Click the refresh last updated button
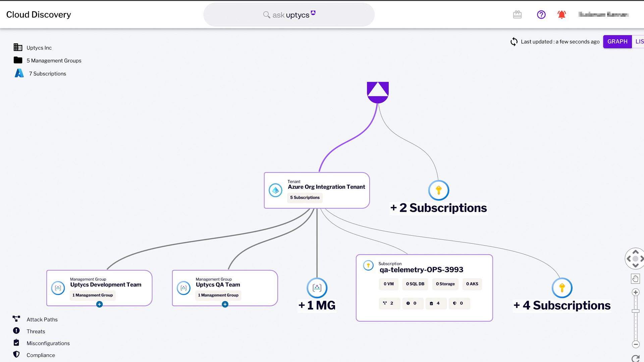Screen dimensions: 644x362 click(x=514, y=42)
